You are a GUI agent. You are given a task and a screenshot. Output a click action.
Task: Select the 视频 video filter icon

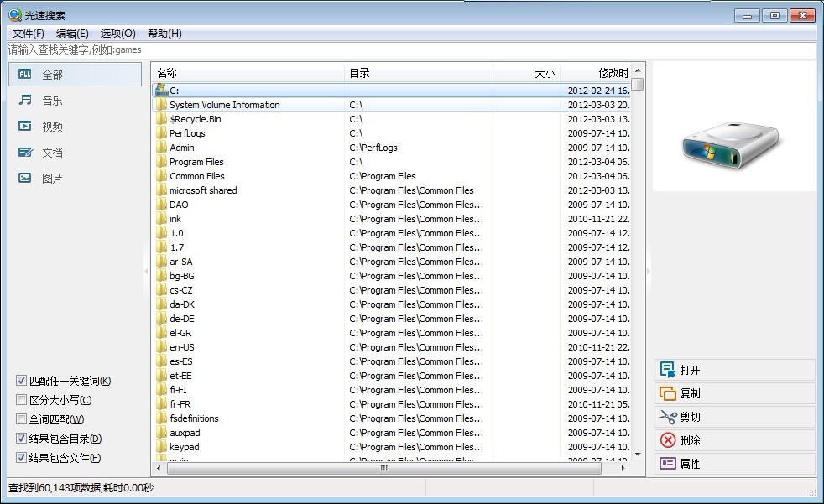click(x=25, y=127)
